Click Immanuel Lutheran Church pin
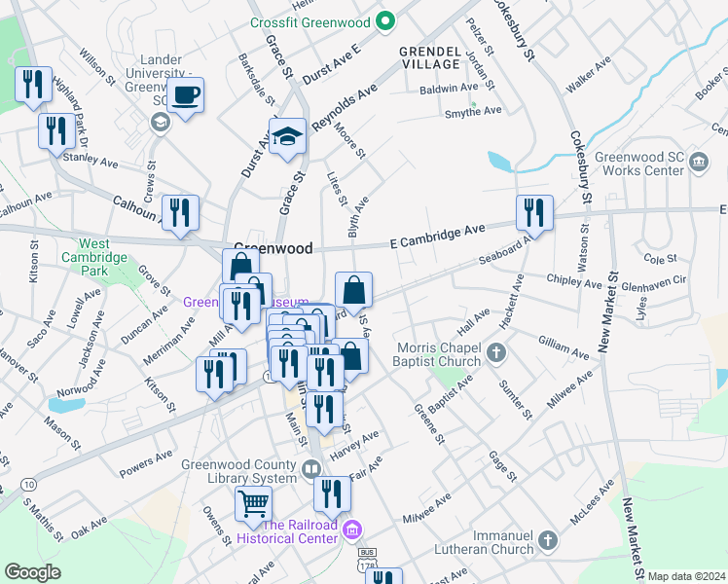The image size is (728, 584). coord(548,541)
